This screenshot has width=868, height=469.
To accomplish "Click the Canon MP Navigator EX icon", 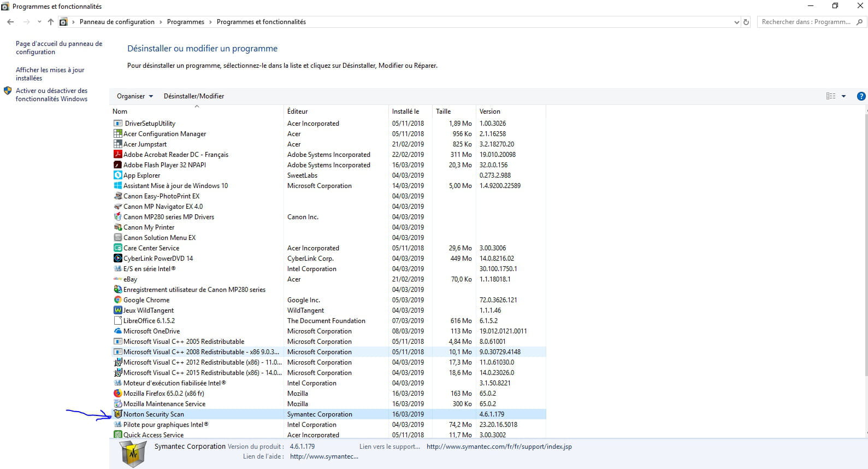I will (117, 207).
